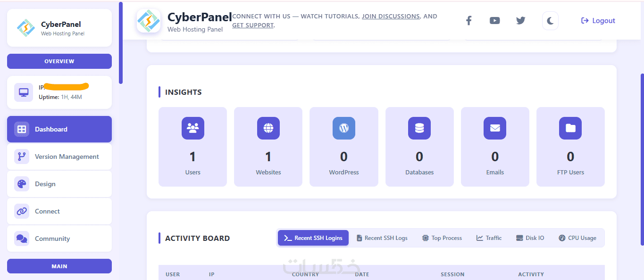The image size is (644, 280).
Task: Open the Disk IO tab
Action: pos(530,238)
